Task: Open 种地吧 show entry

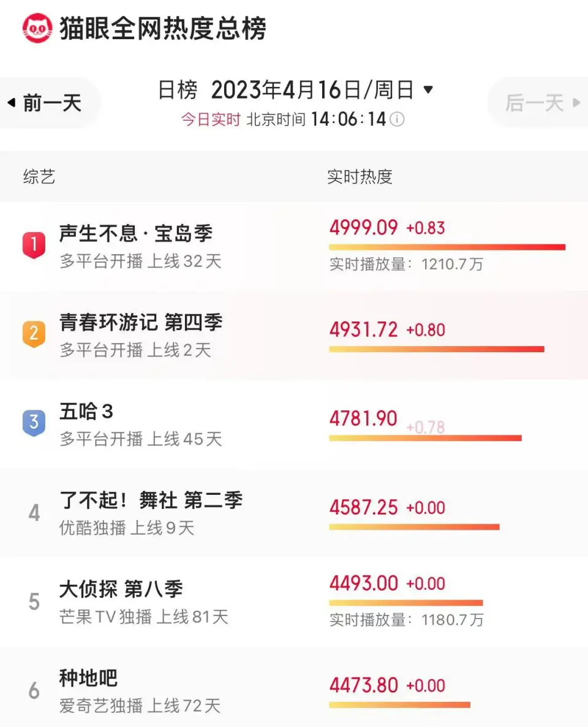Action: 88,678
